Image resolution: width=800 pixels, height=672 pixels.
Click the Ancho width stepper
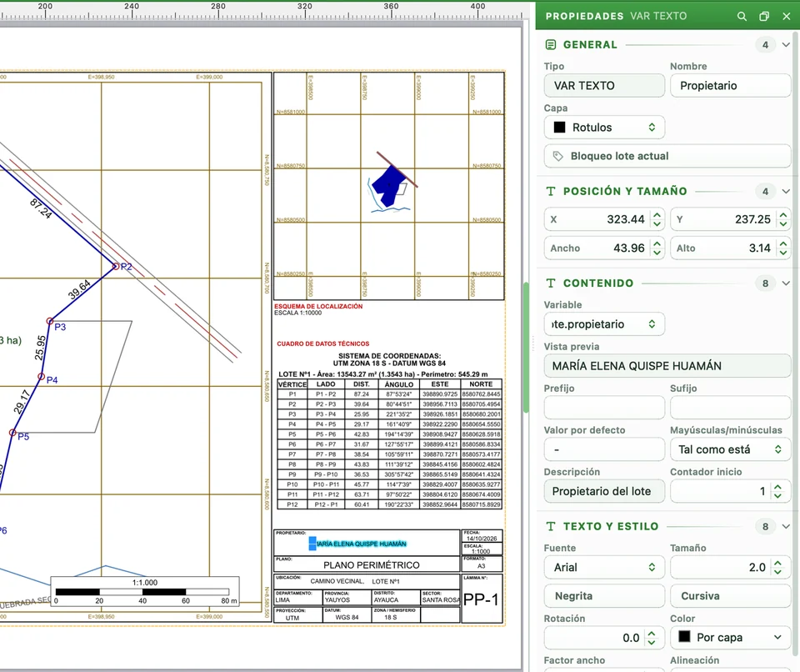(x=657, y=248)
